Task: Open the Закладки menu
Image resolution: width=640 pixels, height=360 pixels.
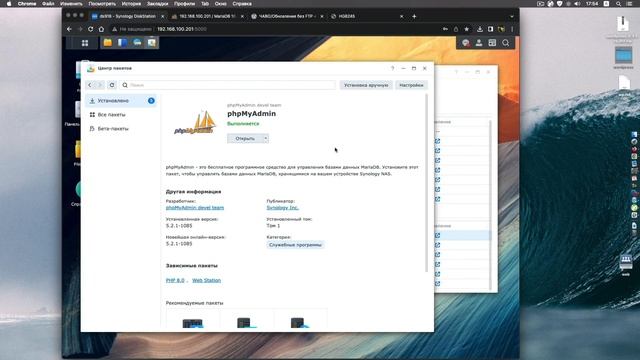Action: click(x=157, y=4)
